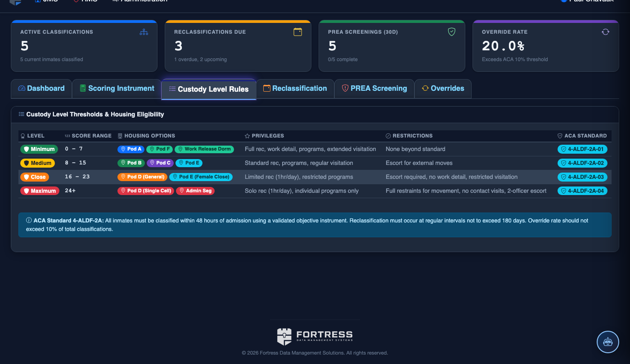Viewport: 630px width, 364px height.
Task: Click the hierarchy icon on Active Classifications card
Action: (x=144, y=32)
